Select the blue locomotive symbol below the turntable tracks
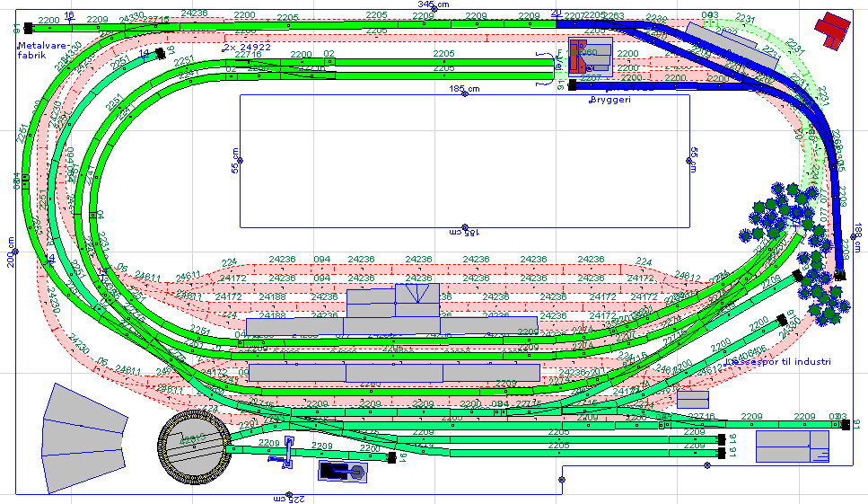This screenshot has height=504, width=868. pyautogui.click(x=344, y=472)
